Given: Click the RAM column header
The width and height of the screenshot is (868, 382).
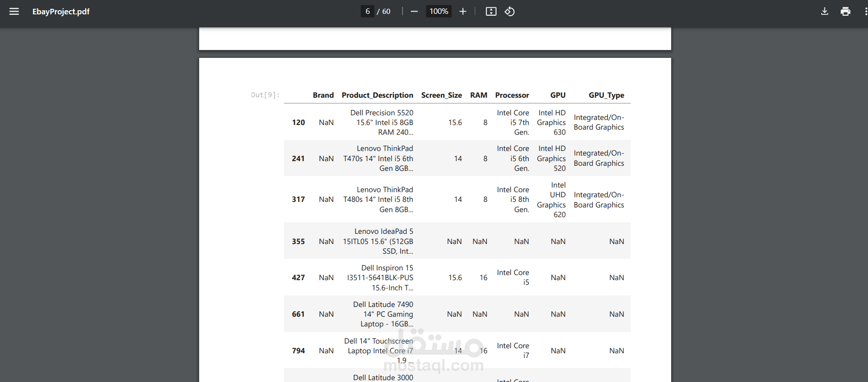Looking at the screenshot, I should pos(478,95).
